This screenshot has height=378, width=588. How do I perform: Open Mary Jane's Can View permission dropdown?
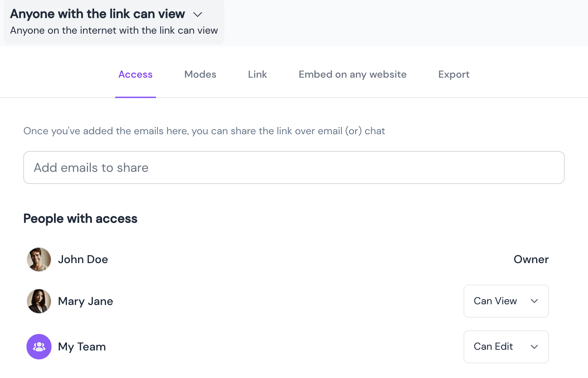(x=505, y=301)
